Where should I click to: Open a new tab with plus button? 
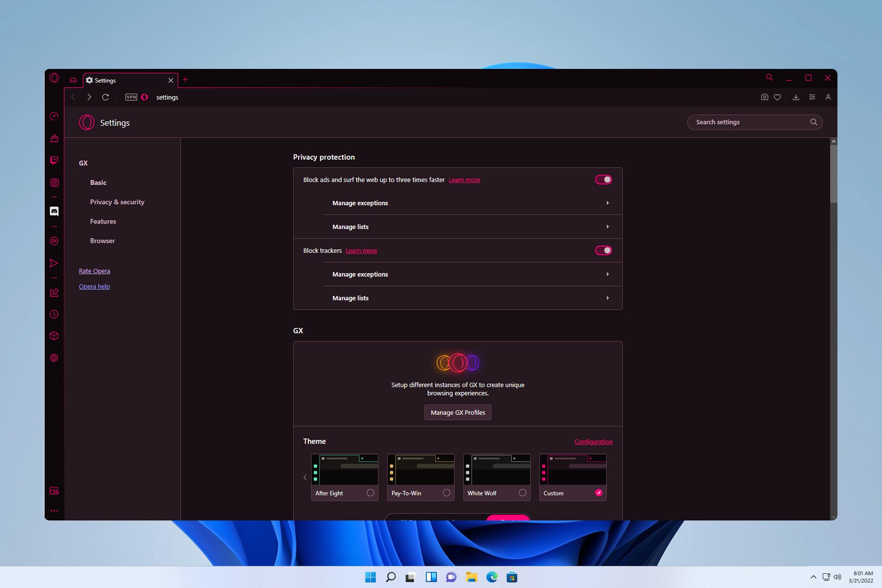[x=186, y=79]
